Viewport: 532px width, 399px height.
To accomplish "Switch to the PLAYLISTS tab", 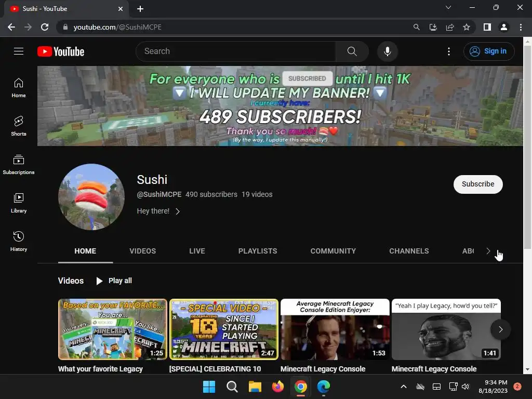I will [x=258, y=251].
